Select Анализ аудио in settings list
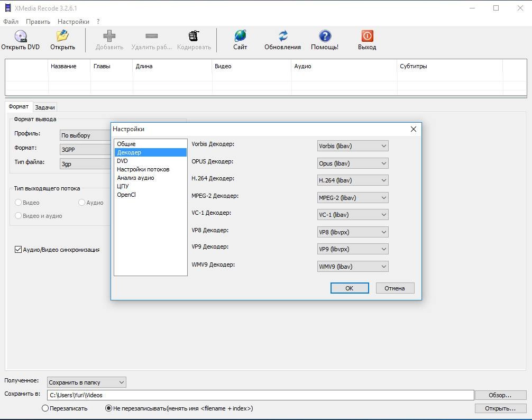 [x=151, y=178]
